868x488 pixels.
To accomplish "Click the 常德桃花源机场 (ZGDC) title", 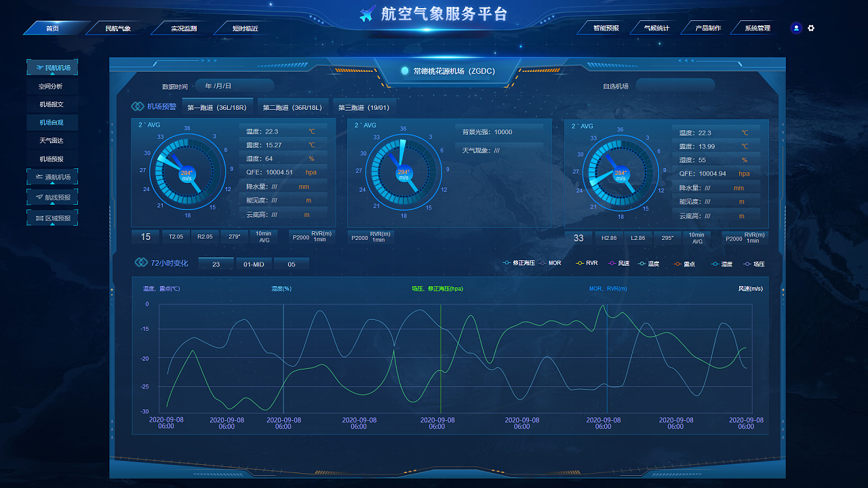I will pyautogui.click(x=454, y=71).
